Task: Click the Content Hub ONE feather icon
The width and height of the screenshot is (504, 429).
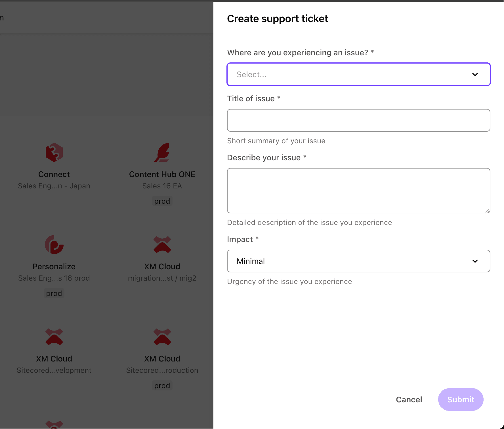Action: (x=162, y=152)
